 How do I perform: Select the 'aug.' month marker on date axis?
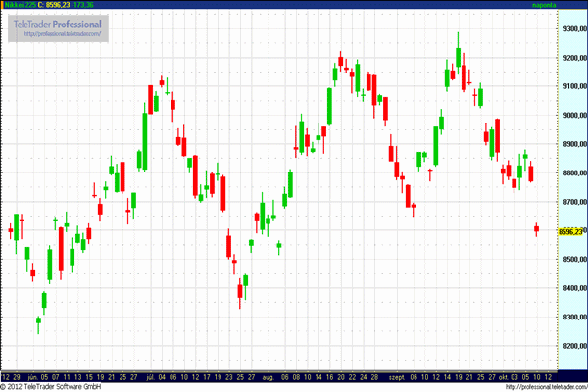click(266, 376)
